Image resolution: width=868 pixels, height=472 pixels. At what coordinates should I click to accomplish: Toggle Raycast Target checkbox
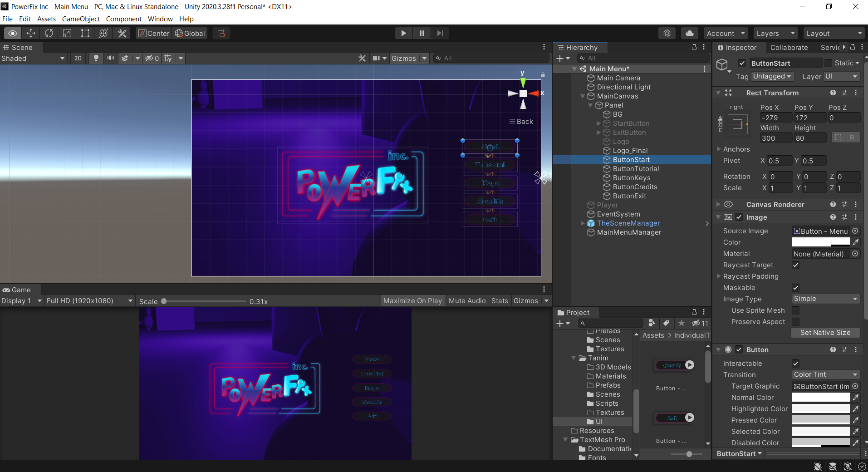pyautogui.click(x=795, y=265)
